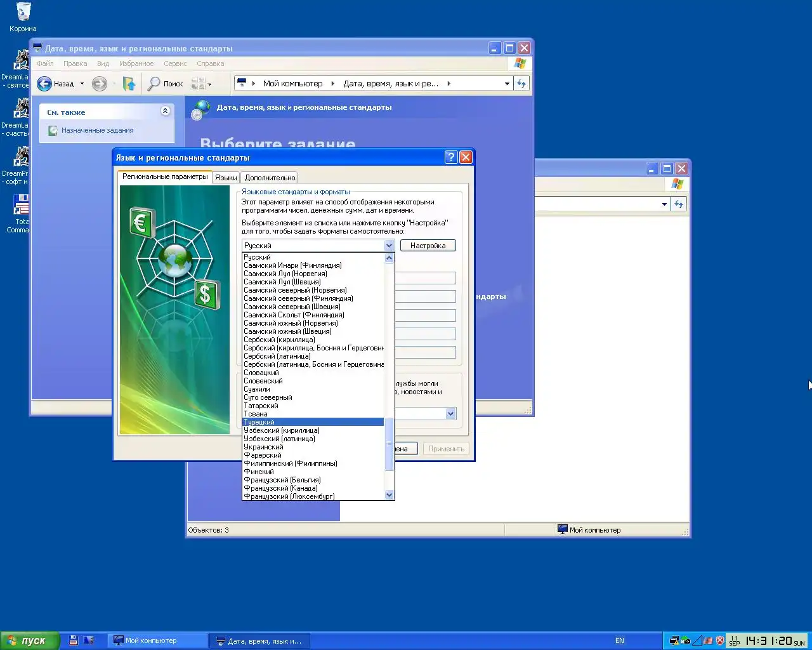
Task: Select Словацкий in the language list
Action: (313, 373)
